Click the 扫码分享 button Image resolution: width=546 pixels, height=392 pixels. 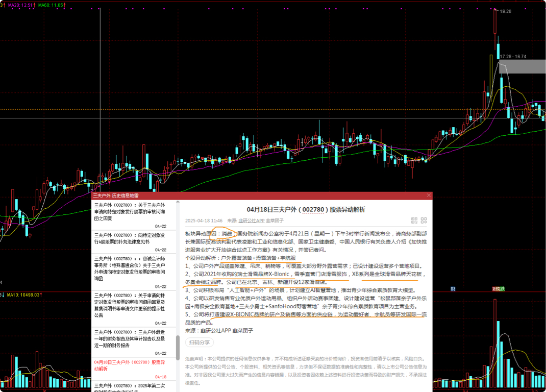200,342
